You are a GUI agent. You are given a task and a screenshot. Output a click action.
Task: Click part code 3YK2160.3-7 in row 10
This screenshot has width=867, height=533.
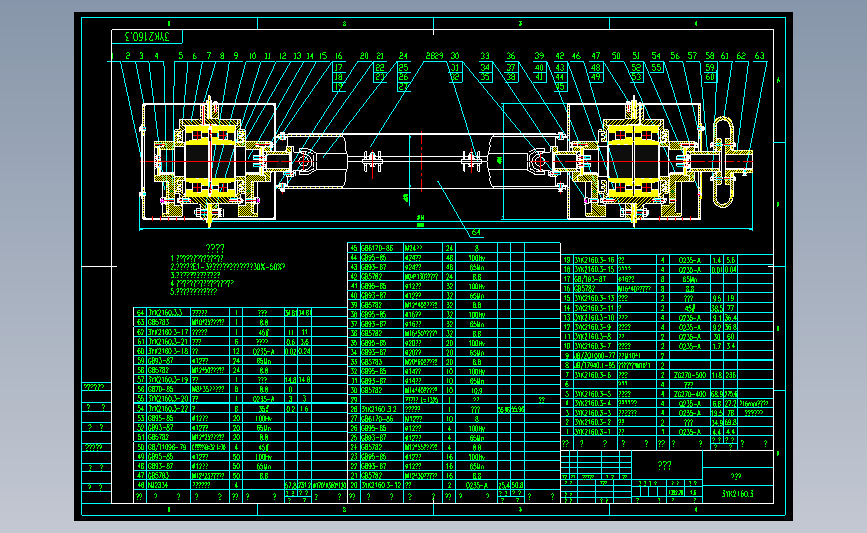click(x=593, y=346)
